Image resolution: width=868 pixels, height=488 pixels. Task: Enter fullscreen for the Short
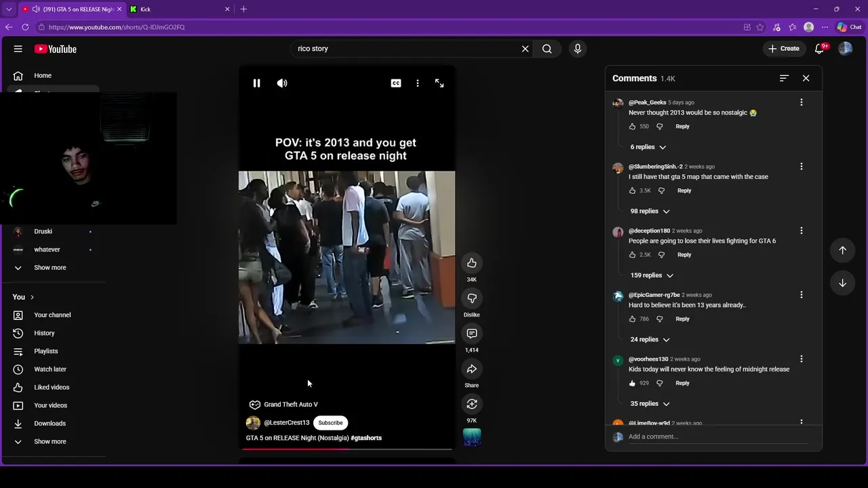(439, 83)
